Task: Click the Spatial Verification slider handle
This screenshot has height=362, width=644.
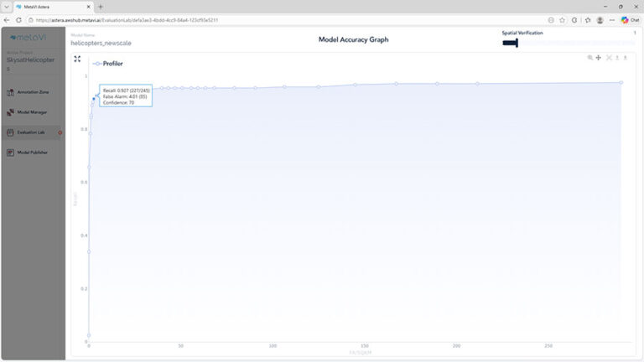Action: point(517,43)
